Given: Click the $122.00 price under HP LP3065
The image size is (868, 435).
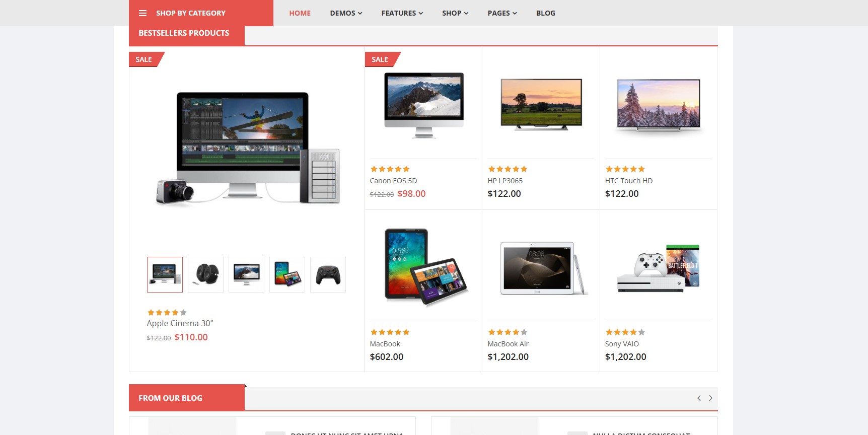Looking at the screenshot, I should [x=504, y=194].
